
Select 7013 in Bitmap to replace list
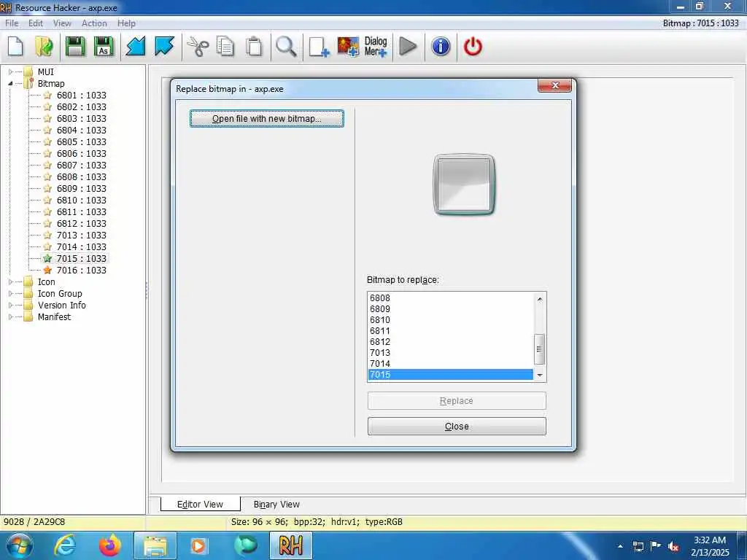click(x=451, y=353)
